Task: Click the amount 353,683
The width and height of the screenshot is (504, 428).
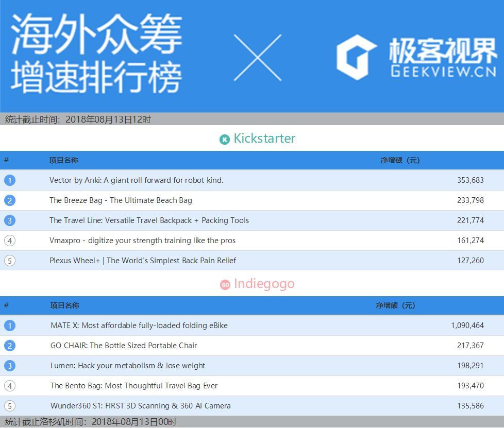Action: [471, 180]
